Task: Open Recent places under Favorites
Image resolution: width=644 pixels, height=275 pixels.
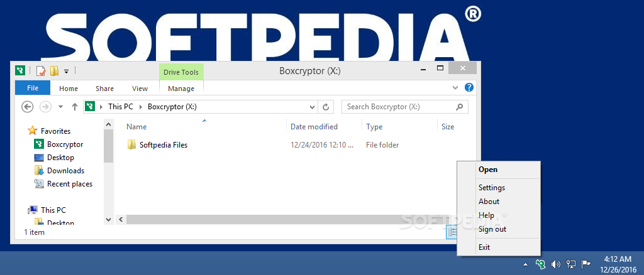Action: point(70,184)
